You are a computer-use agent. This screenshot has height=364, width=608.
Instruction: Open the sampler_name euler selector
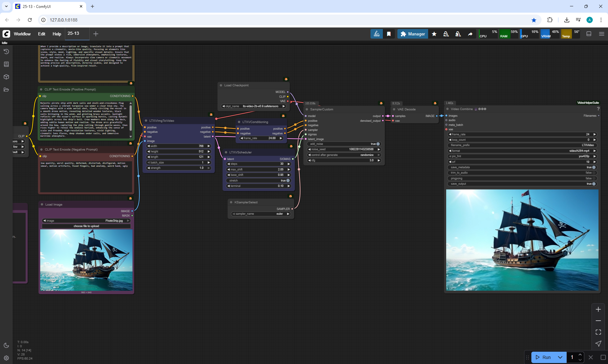coord(261,214)
